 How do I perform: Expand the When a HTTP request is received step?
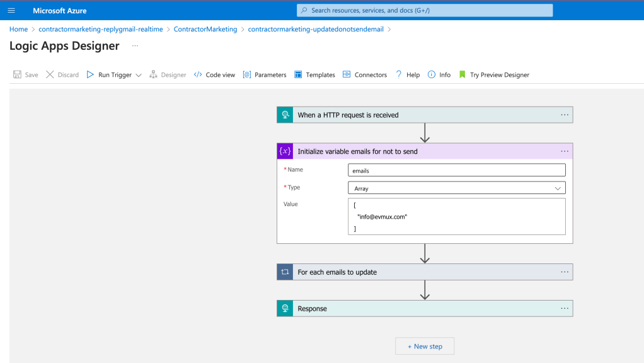pos(425,115)
